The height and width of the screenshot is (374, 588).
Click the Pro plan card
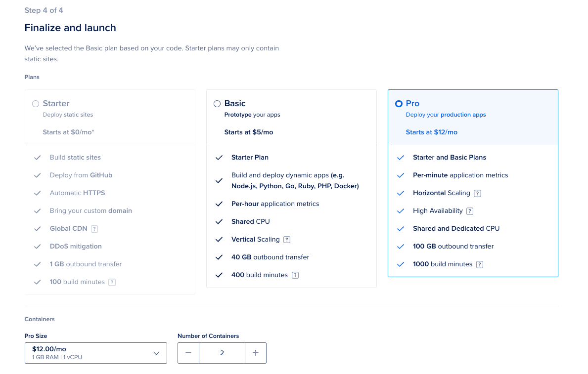point(473,183)
